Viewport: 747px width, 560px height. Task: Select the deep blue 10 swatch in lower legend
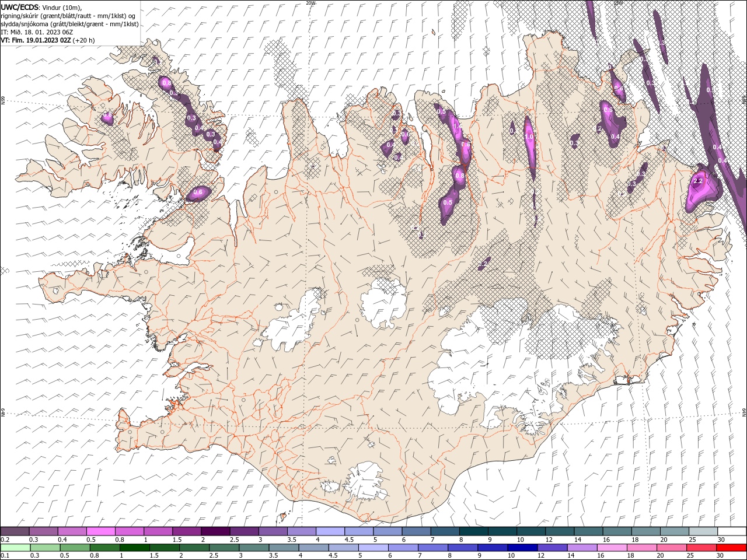[x=522, y=547]
